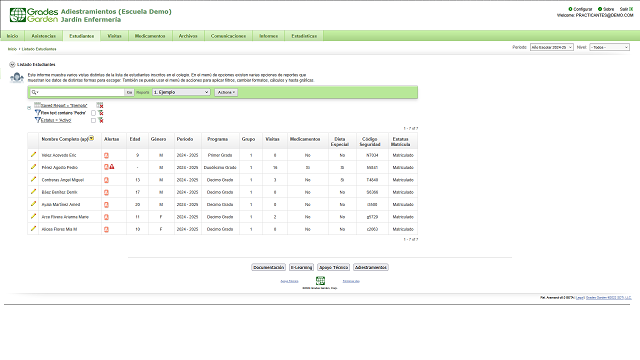This screenshot has width=640, height=360.
Task: Click the 'Estatus = Activo' filter link
Action: coord(56,120)
